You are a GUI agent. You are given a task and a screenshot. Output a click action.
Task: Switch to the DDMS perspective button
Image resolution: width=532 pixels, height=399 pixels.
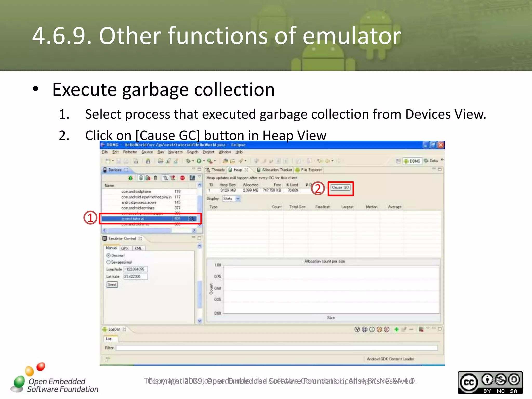412,161
